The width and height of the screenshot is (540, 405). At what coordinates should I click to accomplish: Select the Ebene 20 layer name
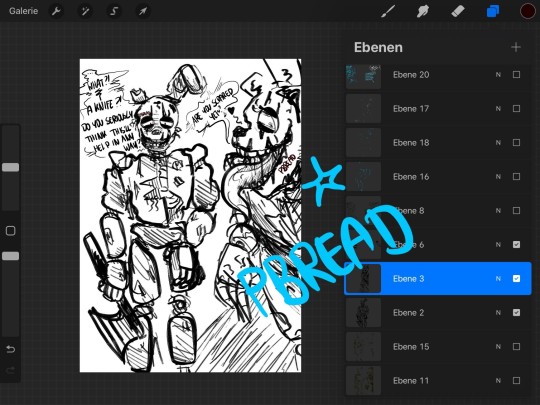coord(411,75)
